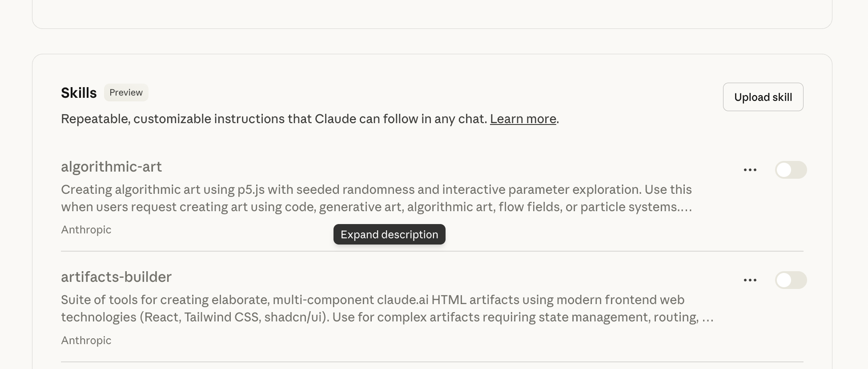Select the artifacts-builder skill title
This screenshot has width=868, height=369.
pos(116,277)
